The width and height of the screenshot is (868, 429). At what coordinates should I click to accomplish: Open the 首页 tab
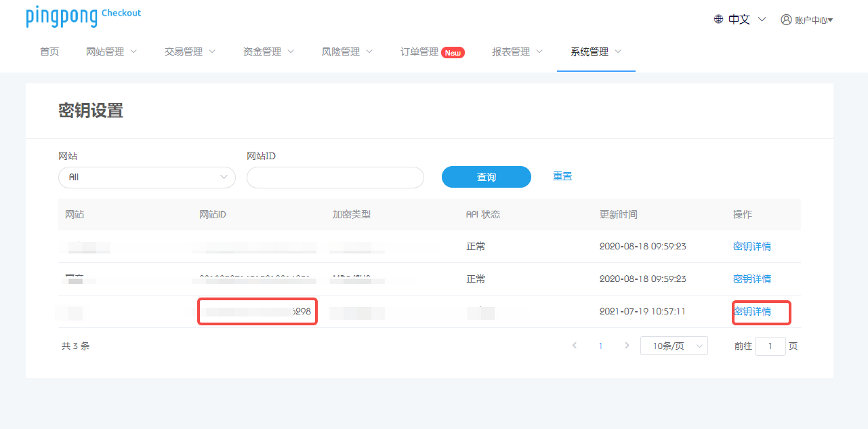coord(49,52)
